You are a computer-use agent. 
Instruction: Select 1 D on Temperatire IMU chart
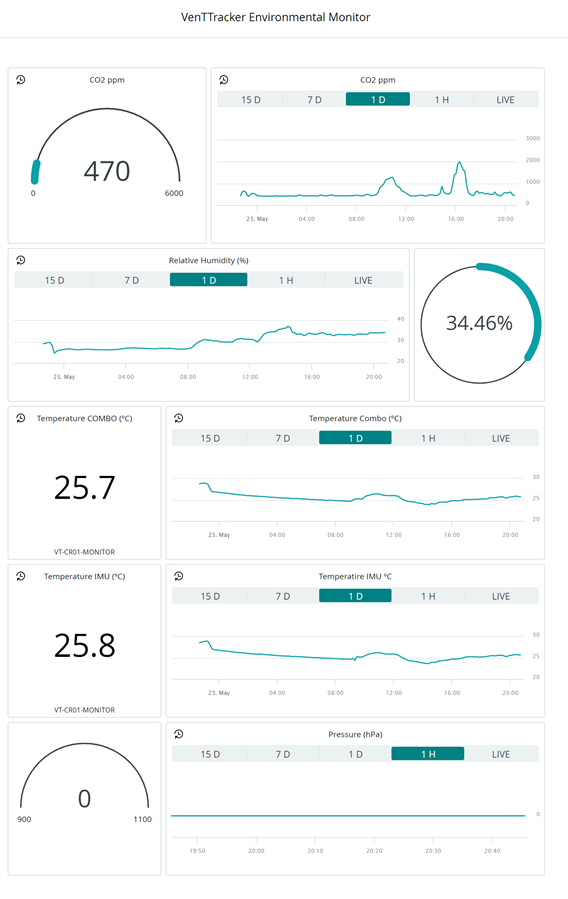coord(355,596)
